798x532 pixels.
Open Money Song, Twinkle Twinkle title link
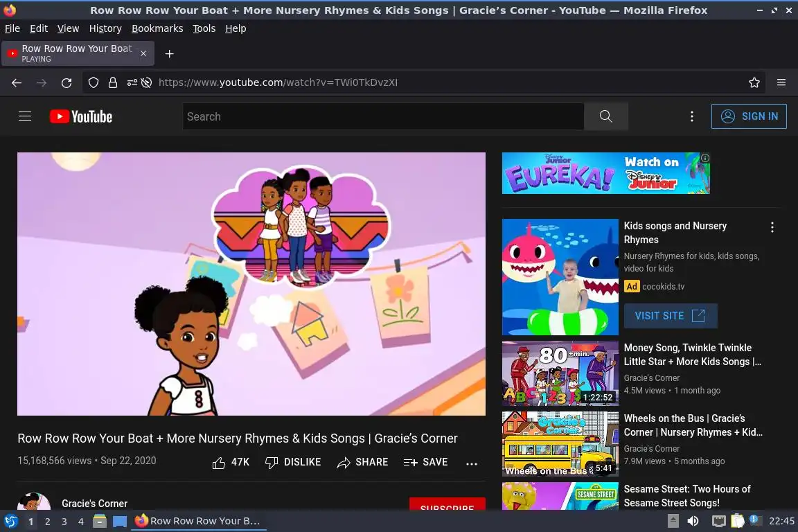click(x=692, y=355)
